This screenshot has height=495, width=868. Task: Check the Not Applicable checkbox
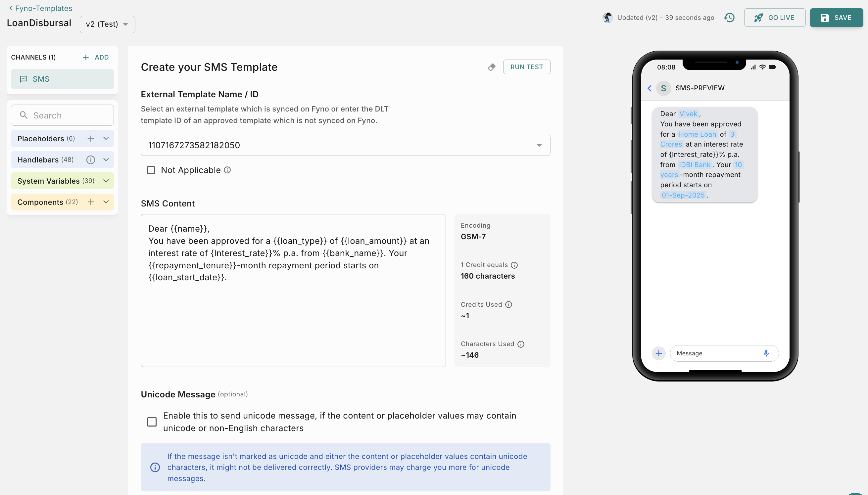[x=151, y=170]
